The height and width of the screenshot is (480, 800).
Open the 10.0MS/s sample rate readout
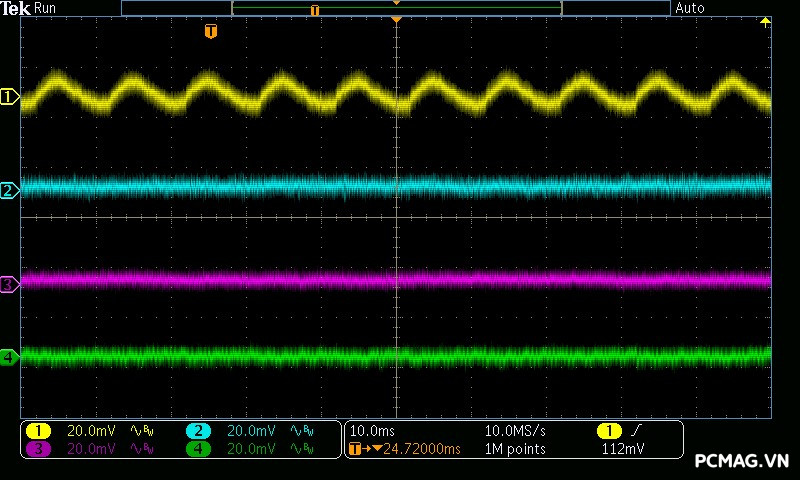(514, 431)
